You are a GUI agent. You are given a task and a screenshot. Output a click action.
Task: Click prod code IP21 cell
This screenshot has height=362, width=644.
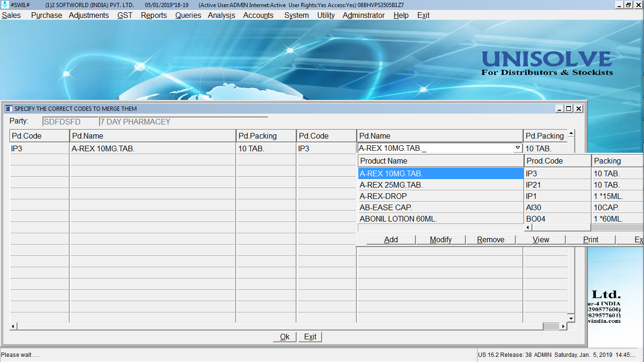point(558,185)
